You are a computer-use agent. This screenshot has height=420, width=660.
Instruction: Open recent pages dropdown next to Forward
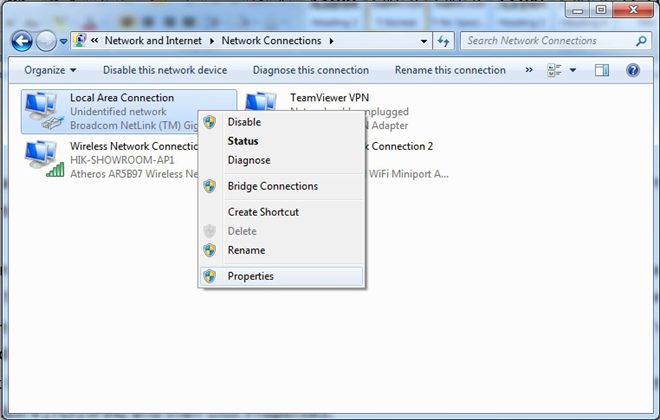pos(64,41)
